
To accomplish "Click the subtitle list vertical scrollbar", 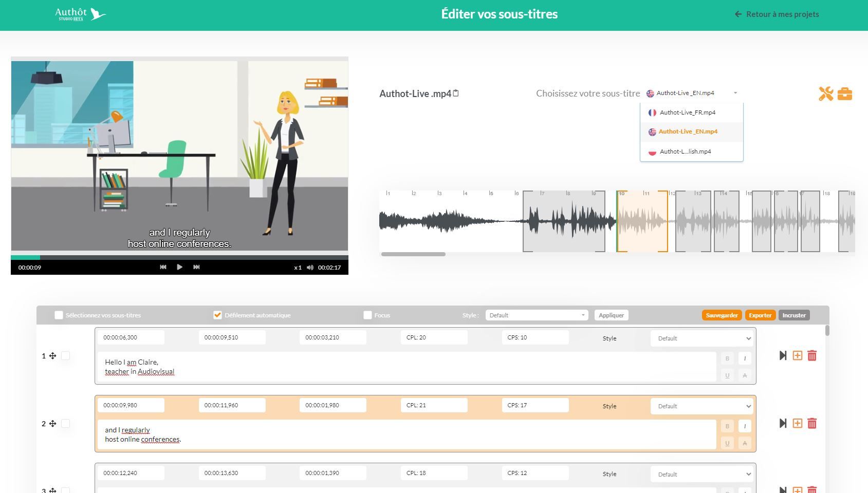I will [827, 331].
